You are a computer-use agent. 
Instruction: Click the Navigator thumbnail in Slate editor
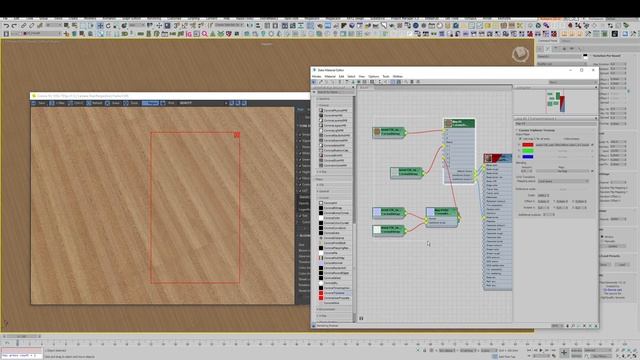[x=556, y=101]
